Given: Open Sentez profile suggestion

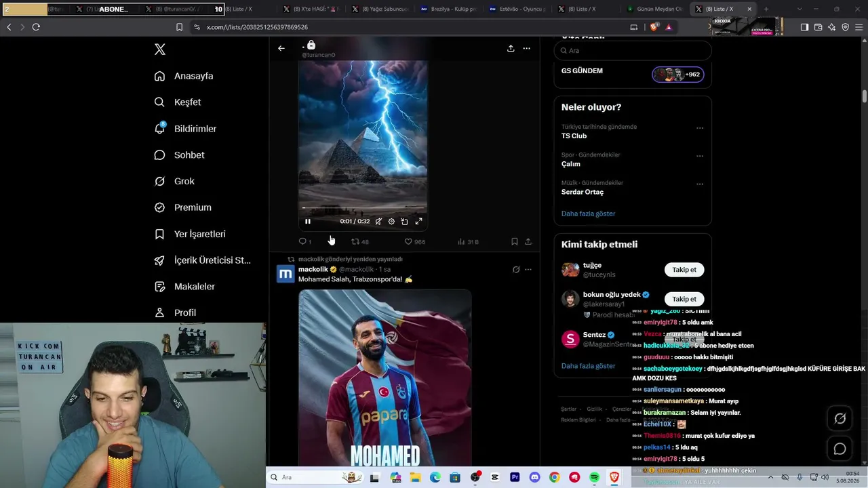Looking at the screenshot, I should (595, 335).
